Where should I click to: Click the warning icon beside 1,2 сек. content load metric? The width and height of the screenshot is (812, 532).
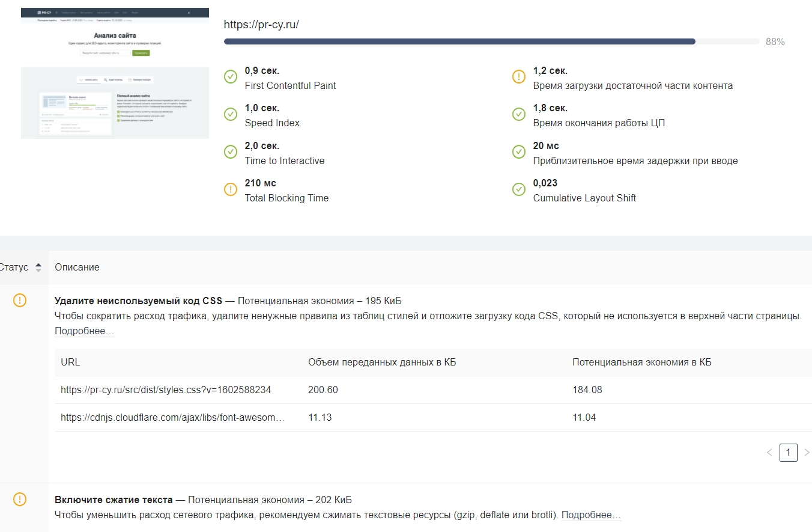(518, 76)
